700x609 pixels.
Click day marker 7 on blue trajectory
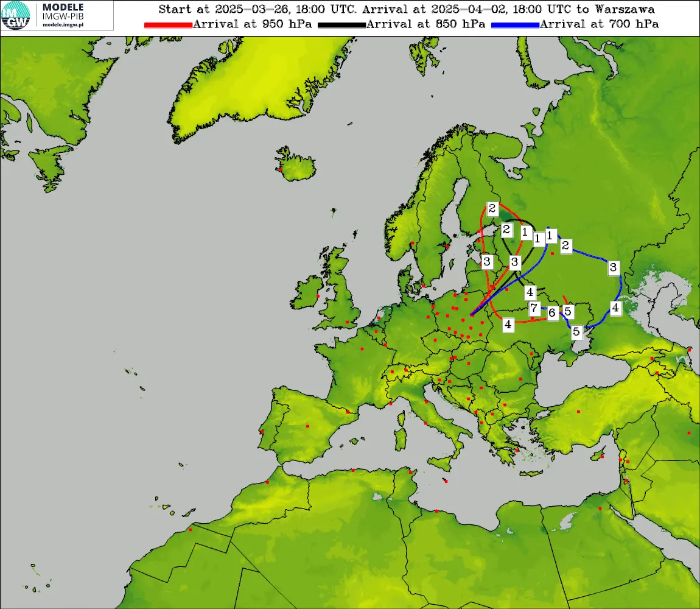click(x=534, y=308)
